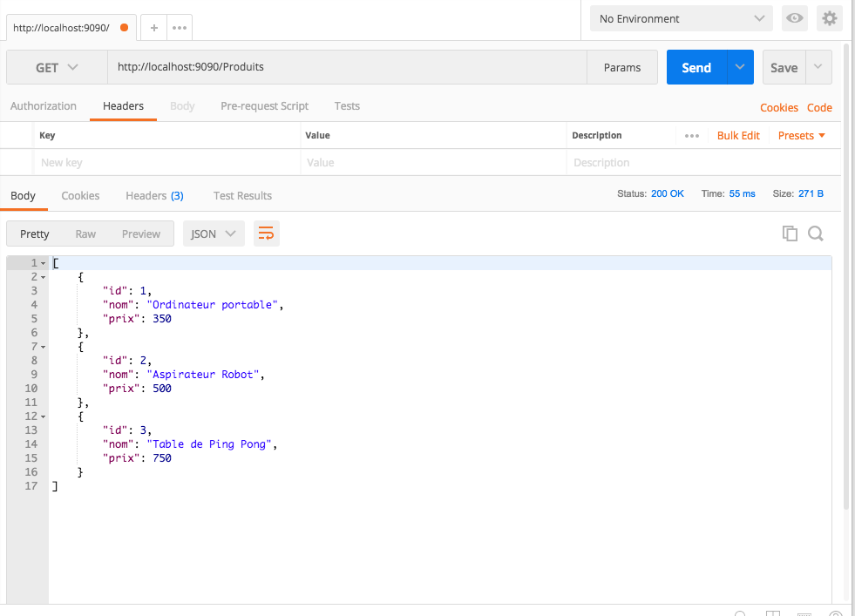Open environment quick look eye icon
Image resolution: width=855 pixels, height=616 pixels.
point(795,18)
